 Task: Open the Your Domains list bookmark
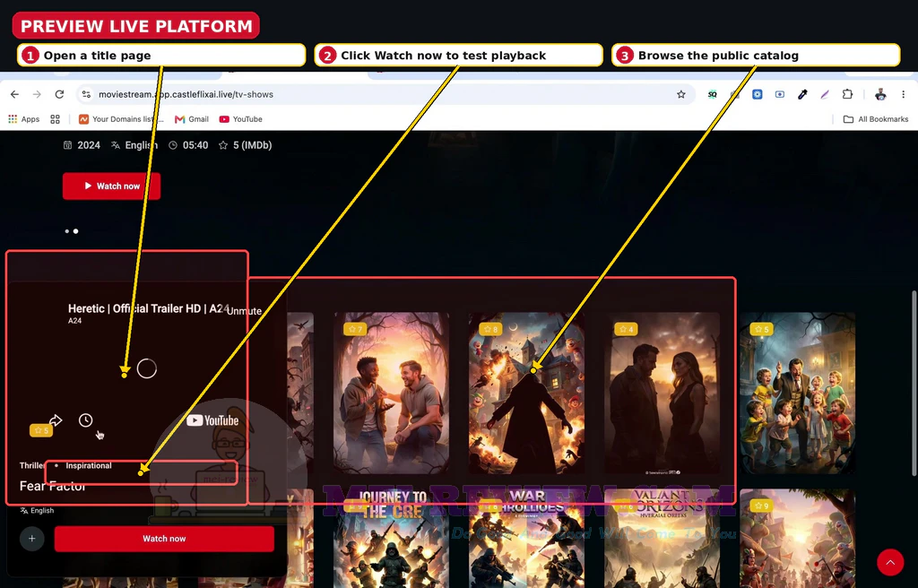121,119
